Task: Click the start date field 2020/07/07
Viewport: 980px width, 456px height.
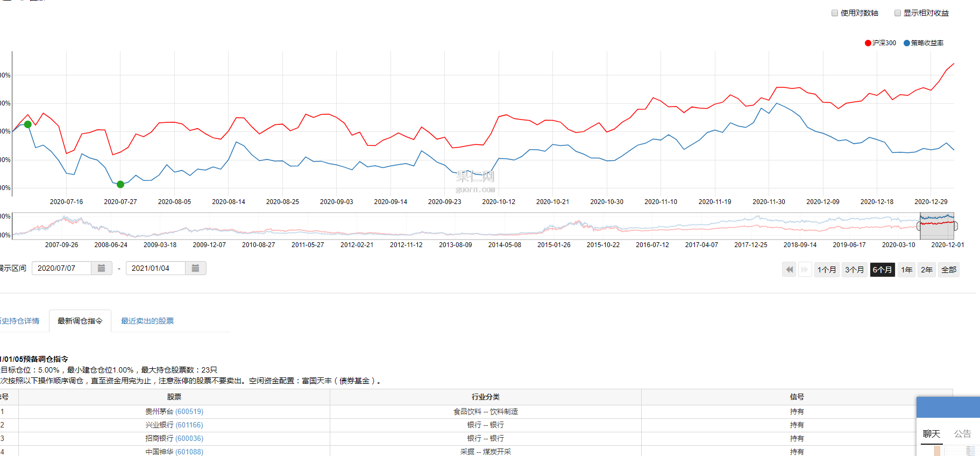Action: tap(61, 268)
